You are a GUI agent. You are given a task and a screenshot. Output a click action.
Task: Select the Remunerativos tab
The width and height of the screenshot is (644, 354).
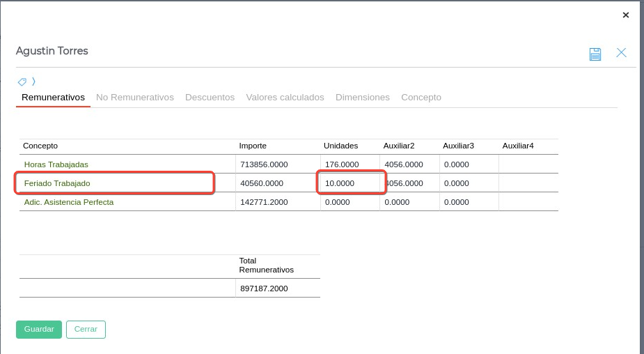click(53, 98)
